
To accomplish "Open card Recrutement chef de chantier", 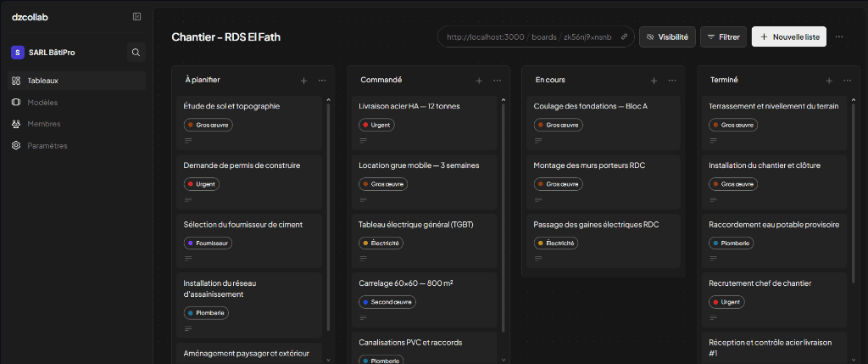I will [x=775, y=300].
